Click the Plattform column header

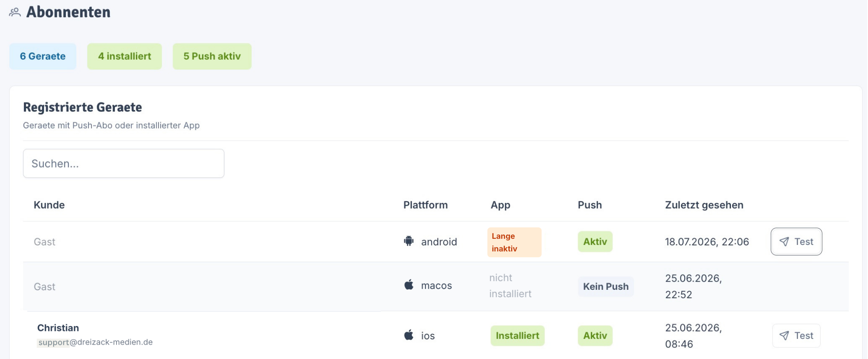(x=425, y=205)
